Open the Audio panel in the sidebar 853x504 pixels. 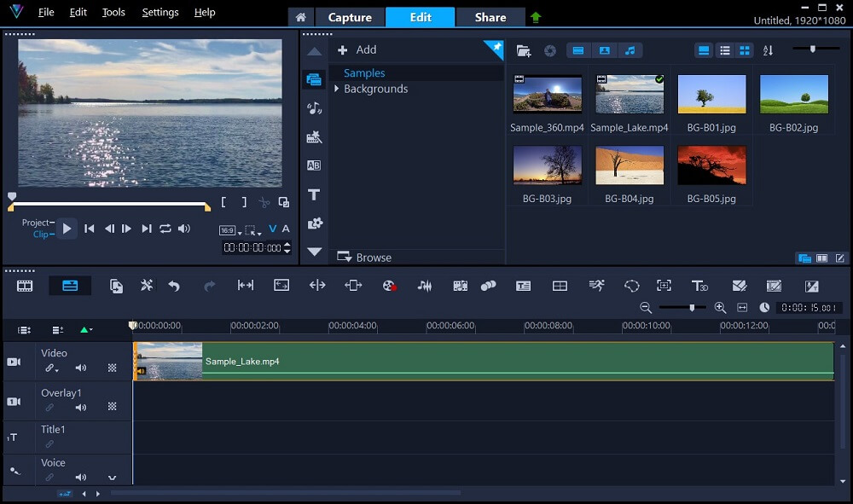(x=314, y=108)
